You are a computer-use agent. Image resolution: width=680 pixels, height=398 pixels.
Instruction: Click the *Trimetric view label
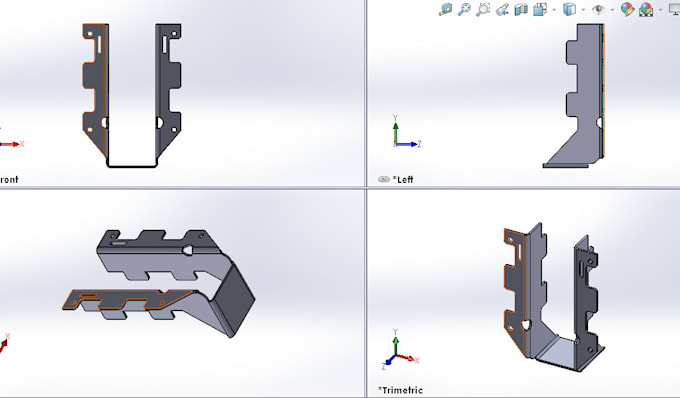pyautogui.click(x=400, y=390)
